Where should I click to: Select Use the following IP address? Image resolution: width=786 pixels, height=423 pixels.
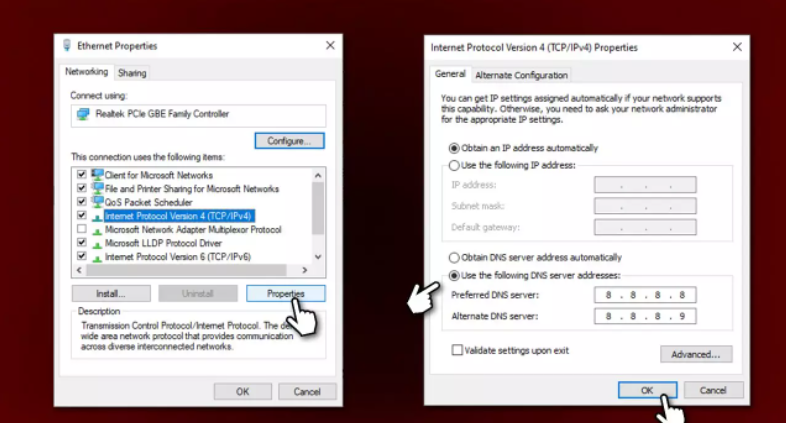(454, 165)
